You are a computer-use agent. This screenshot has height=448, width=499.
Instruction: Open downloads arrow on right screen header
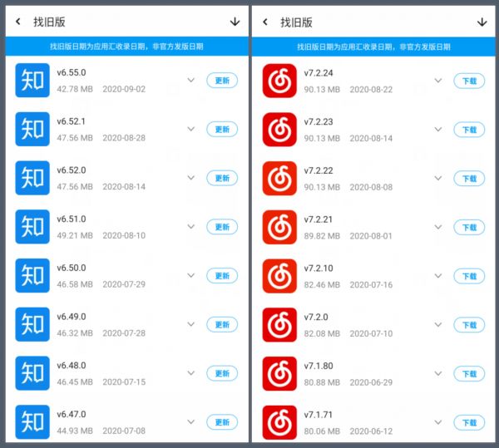point(482,22)
